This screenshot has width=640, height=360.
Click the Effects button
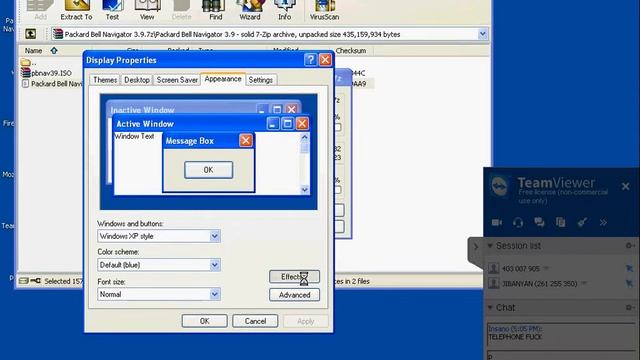click(x=294, y=277)
